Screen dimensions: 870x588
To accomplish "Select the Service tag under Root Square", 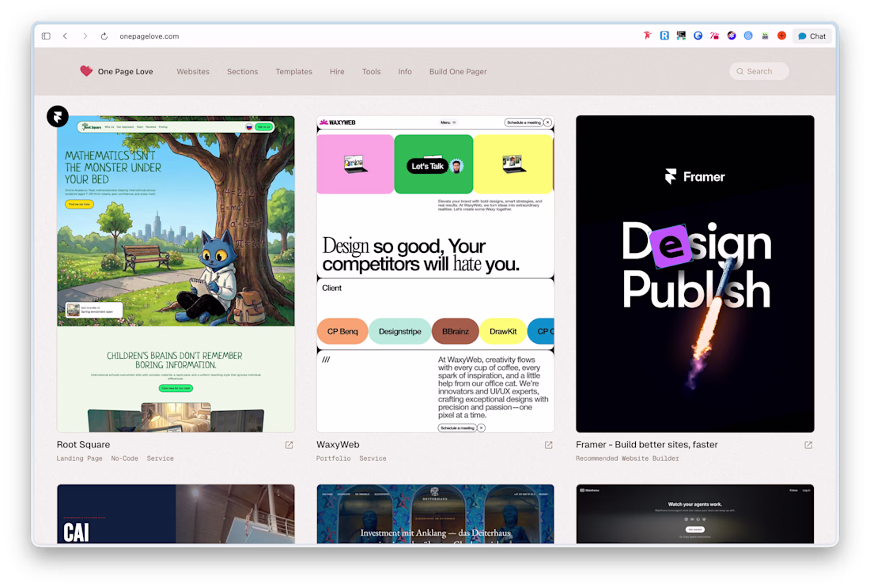I will 161,458.
